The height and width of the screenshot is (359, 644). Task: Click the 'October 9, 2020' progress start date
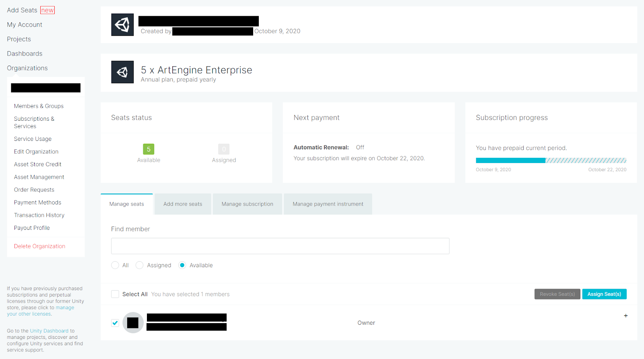coord(493,169)
